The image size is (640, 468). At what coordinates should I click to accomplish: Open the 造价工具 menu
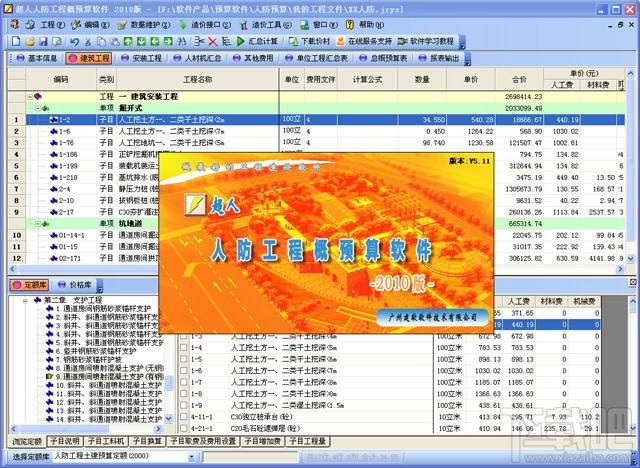266,25
